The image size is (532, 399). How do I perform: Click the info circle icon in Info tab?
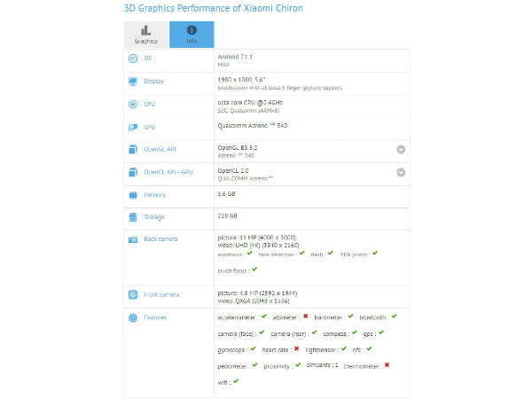pyautogui.click(x=192, y=30)
